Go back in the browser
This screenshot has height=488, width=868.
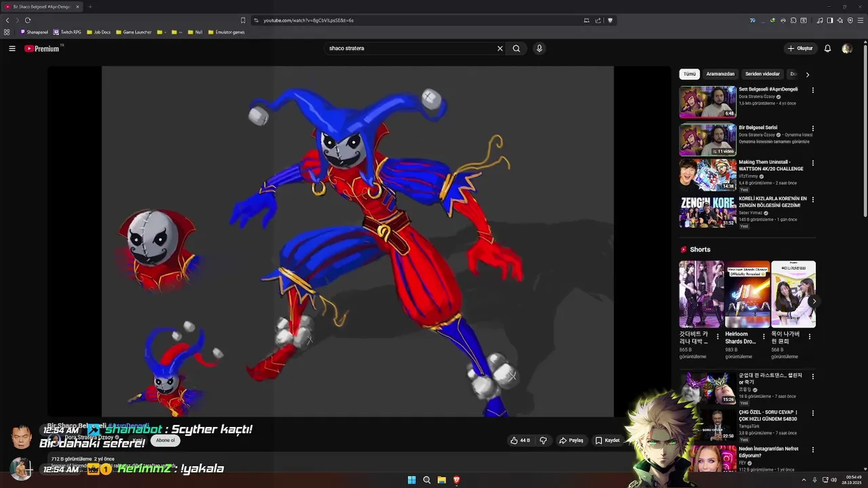[7, 20]
